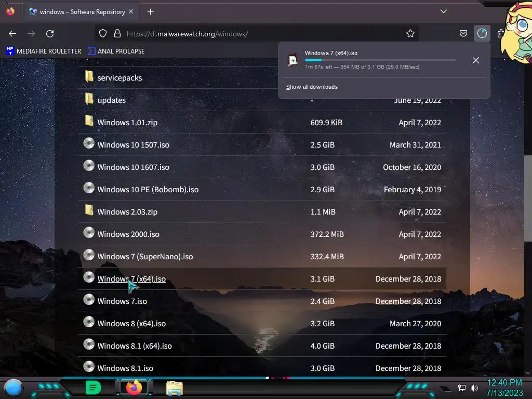Viewport: 532px width, 399px height.
Task: Expand the list all tabs chevron
Action: (444, 11)
